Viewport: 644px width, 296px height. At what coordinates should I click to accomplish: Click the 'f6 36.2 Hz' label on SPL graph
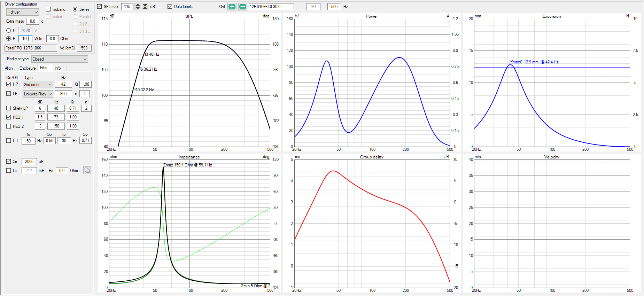pos(148,69)
